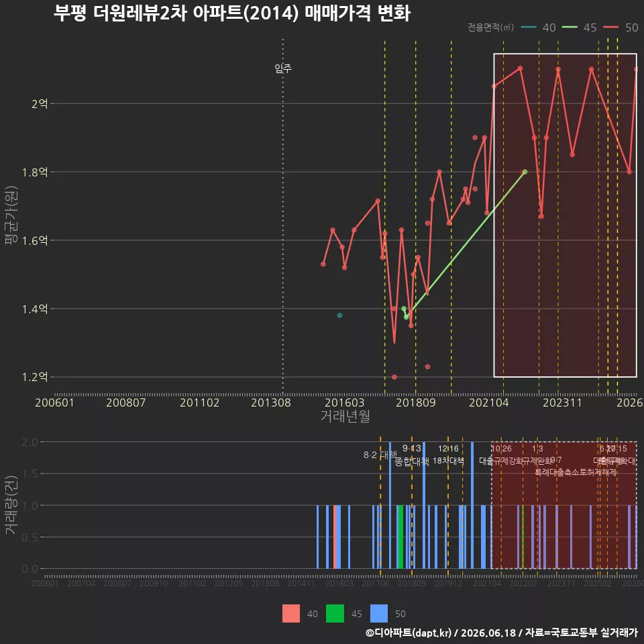The width and height of the screenshot is (644, 644).
Task: Click the 10·26 policy label
Action: [502, 449]
